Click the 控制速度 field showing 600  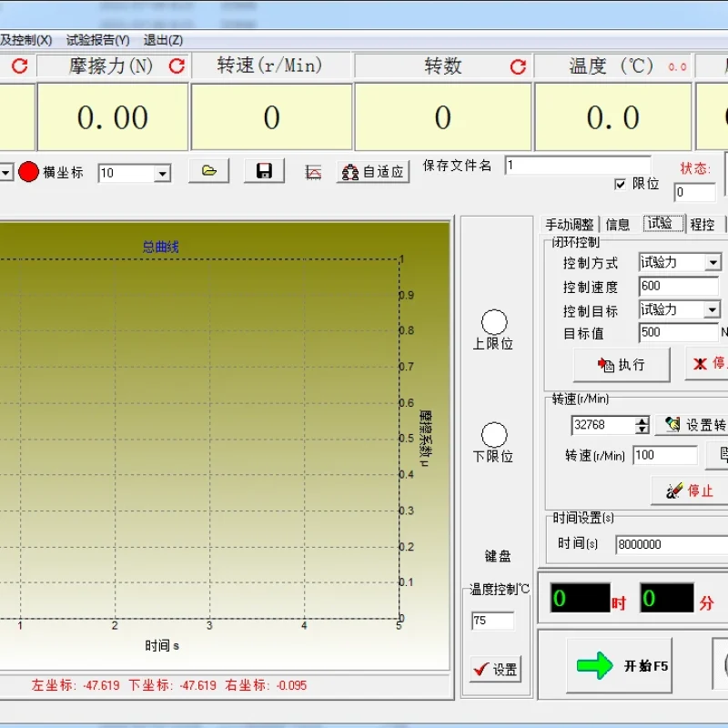click(678, 286)
